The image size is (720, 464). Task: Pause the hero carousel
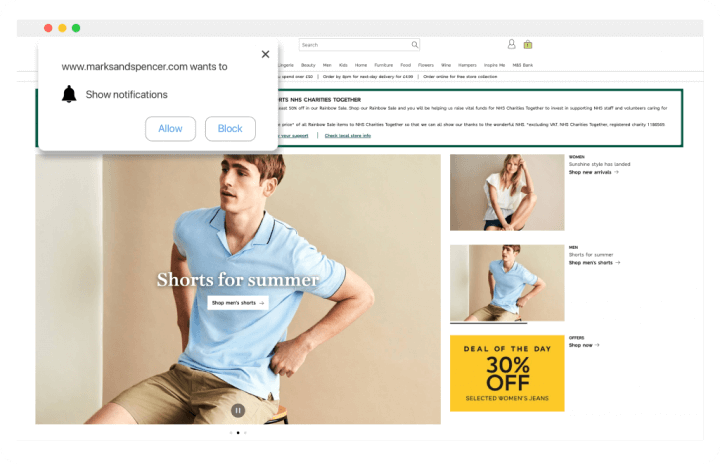tap(238, 410)
